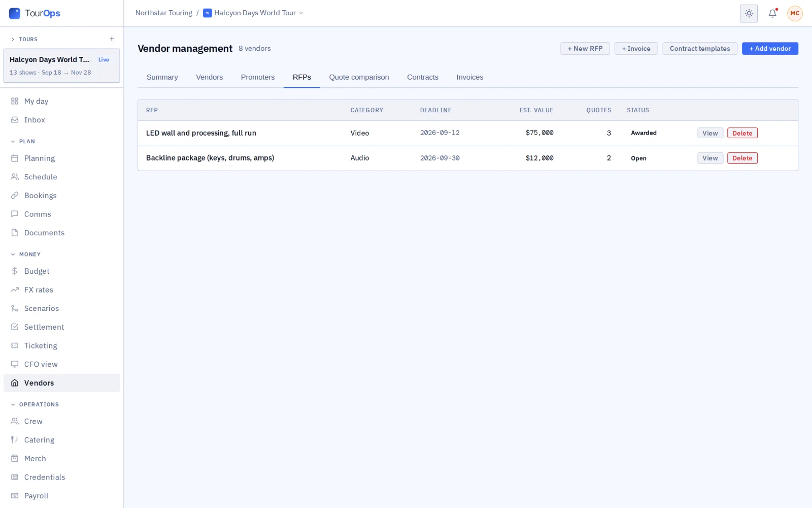Viewport: 812px width, 508px height.
Task: Expand the TOURS section chevron
Action: click(13, 39)
